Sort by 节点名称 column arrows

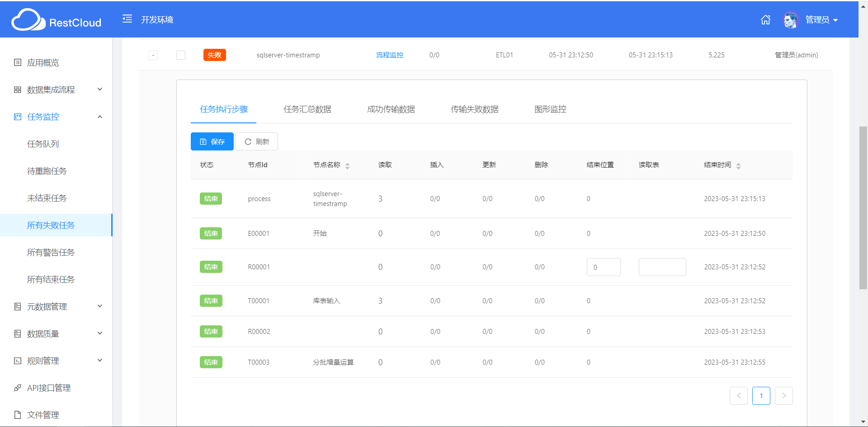pyautogui.click(x=347, y=166)
